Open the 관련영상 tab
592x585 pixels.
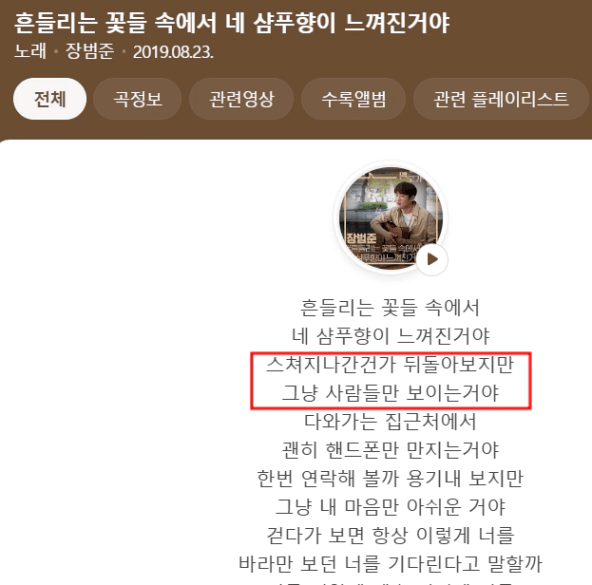point(241,99)
